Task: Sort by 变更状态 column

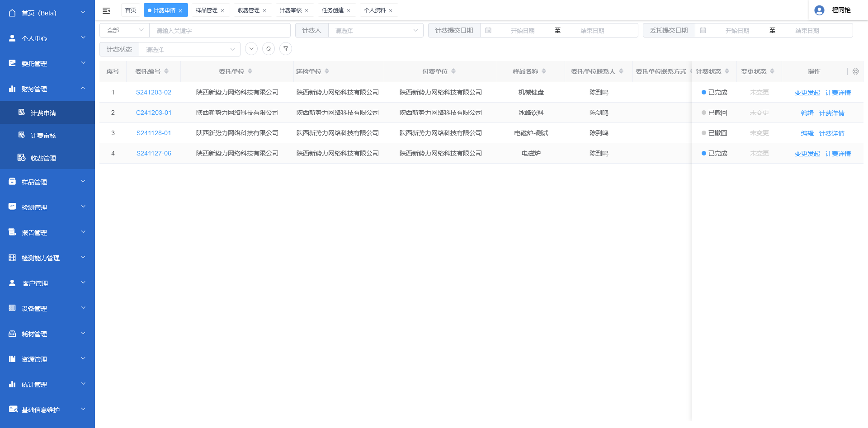Action: click(x=772, y=71)
